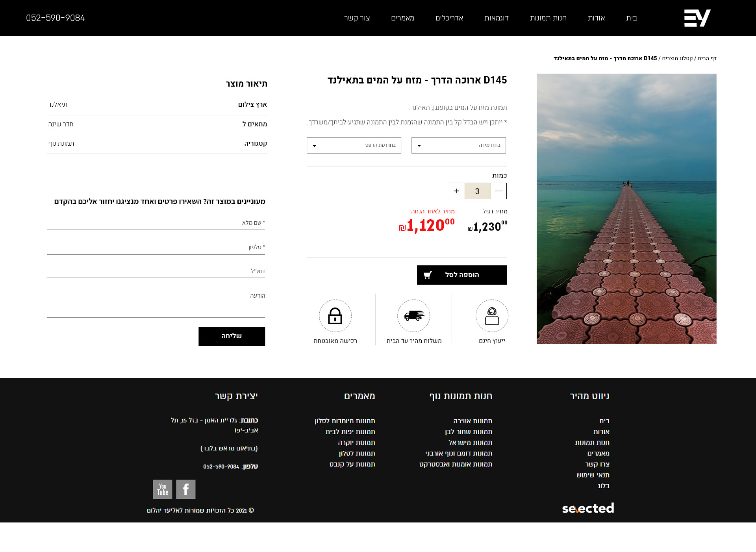Go to אדריכלים menu item
This screenshot has height=552, width=756.
click(449, 18)
